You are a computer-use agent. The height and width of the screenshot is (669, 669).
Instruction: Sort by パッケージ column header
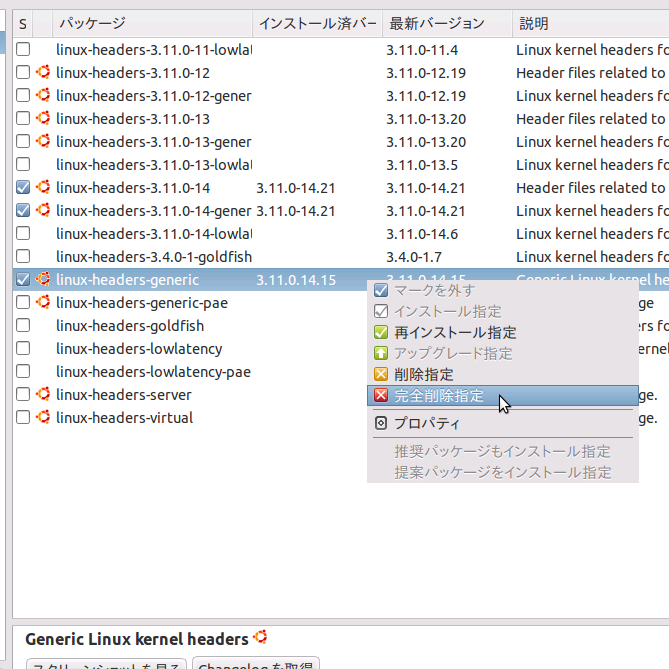pos(152,23)
